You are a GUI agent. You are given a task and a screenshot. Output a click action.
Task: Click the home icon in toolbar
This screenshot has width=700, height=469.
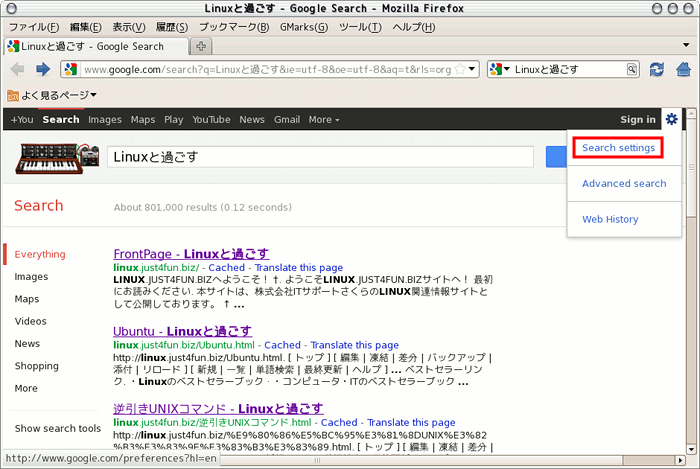[683, 69]
